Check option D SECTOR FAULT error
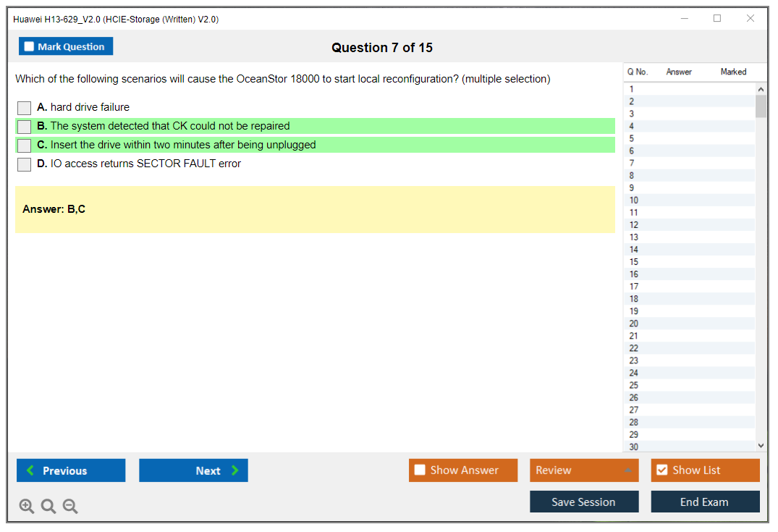 [x=25, y=164]
